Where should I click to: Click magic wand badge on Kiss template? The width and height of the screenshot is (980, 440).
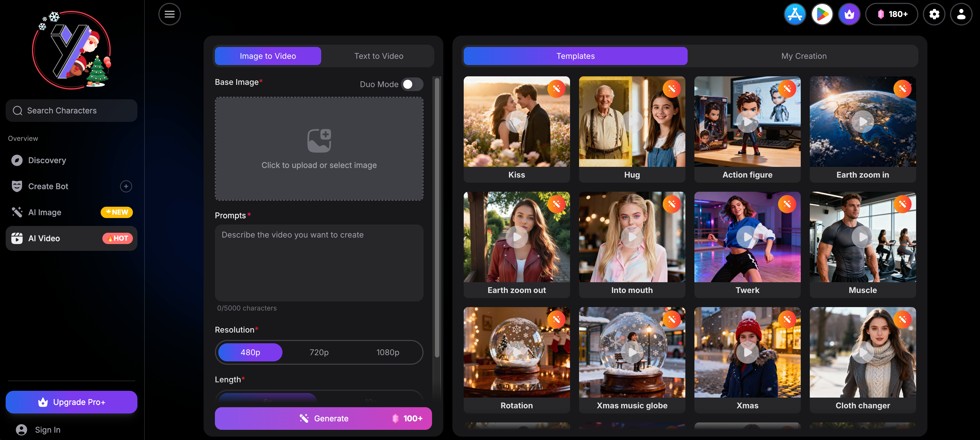[x=556, y=89]
